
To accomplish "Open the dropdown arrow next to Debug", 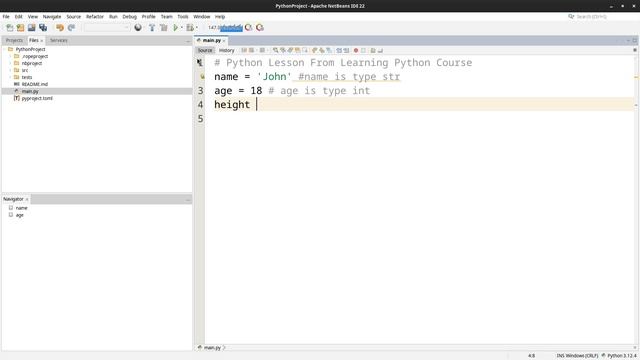I will [x=196, y=28].
